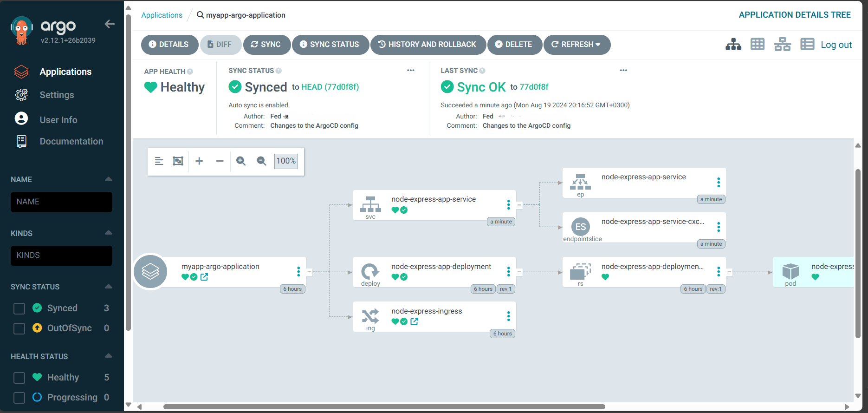Open node-express-ingress external link icon
868x413 pixels.
(x=414, y=321)
